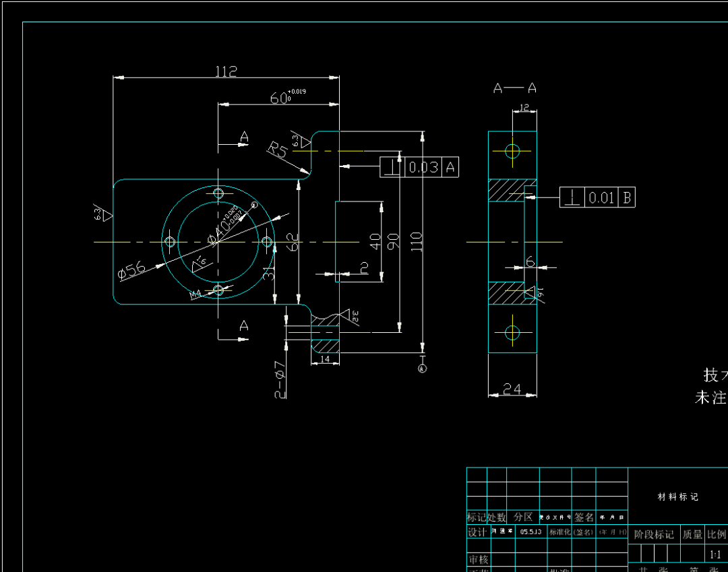The width and height of the screenshot is (728, 572).
Task: Select the 24 width dimension under section view
Action: [x=512, y=388]
